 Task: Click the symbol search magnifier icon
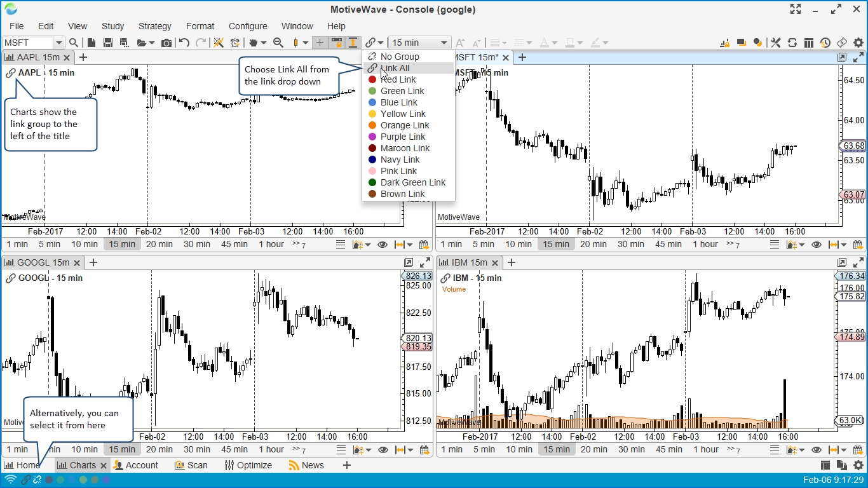74,43
